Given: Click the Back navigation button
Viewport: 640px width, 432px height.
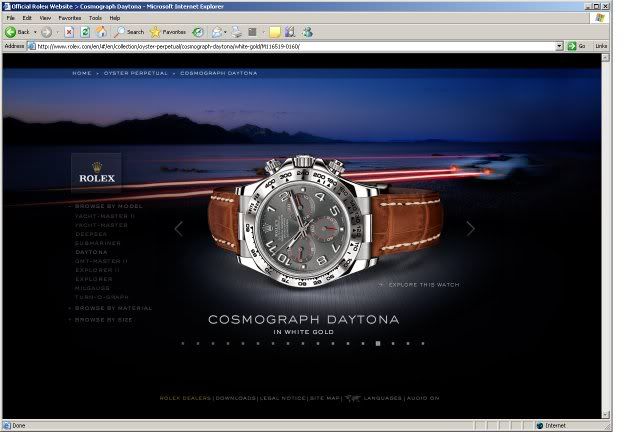Looking at the screenshot, I should point(17,32).
